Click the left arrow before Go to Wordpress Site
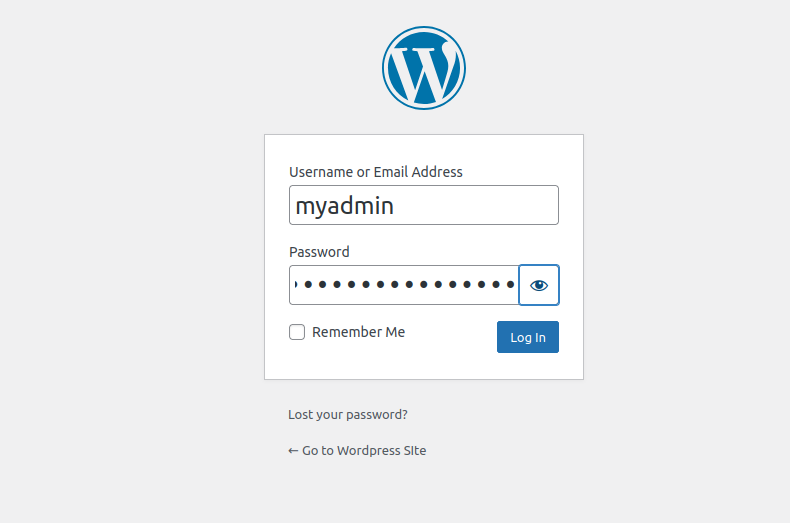This screenshot has height=523, width=790. coord(293,450)
